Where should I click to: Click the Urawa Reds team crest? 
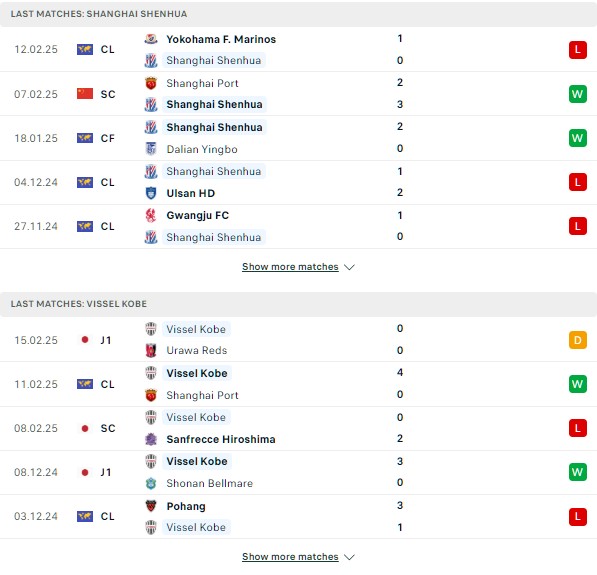click(151, 350)
